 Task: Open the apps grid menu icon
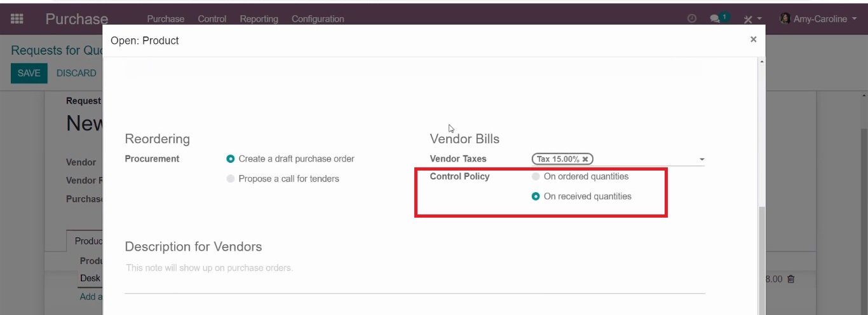tap(17, 19)
